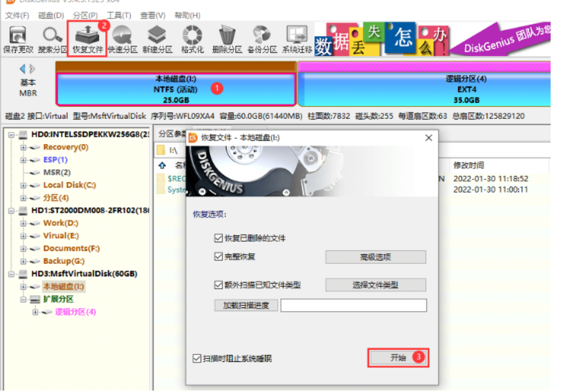561x392 pixels.
Task: Expand the ESP(1) tree node
Action: tap(23, 160)
